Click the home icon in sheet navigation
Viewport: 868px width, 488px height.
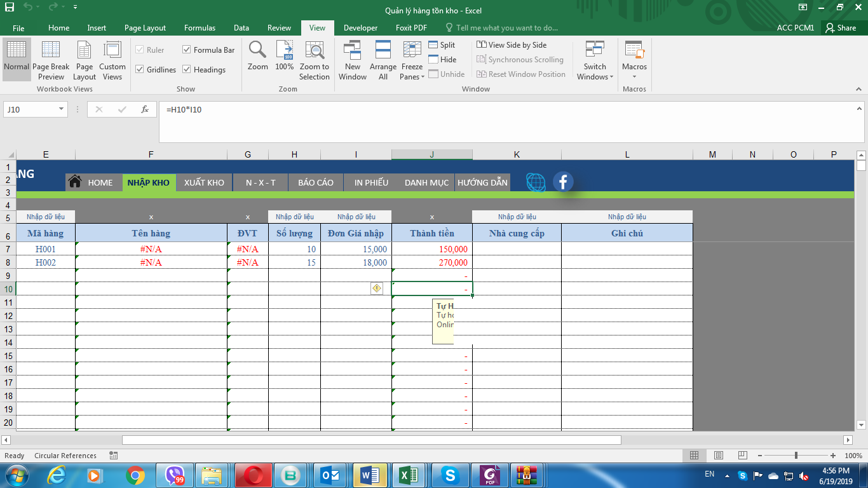tap(75, 182)
